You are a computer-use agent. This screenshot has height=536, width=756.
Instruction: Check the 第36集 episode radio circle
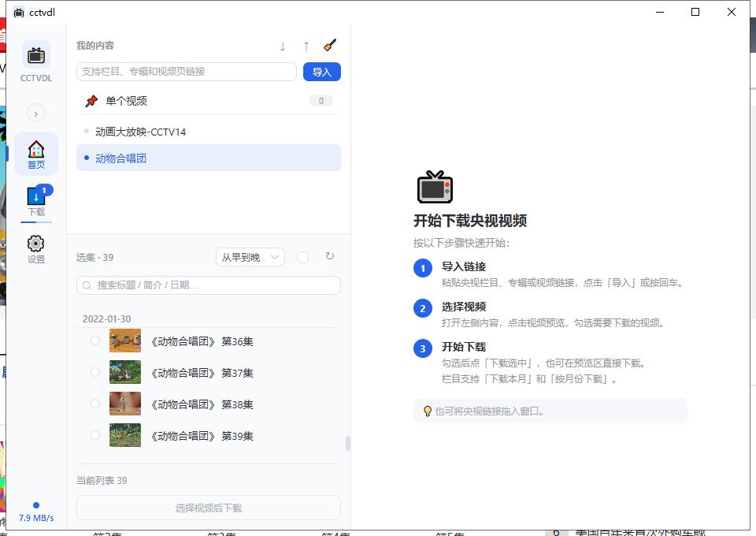point(95,341)
